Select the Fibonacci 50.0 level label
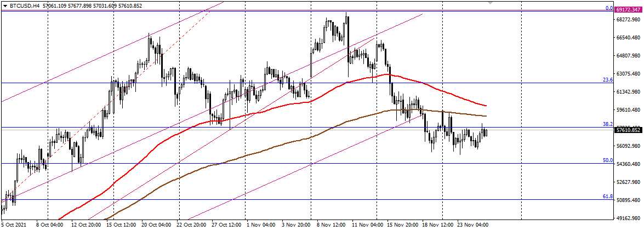Viewport: 644px width, 231px height. click(x=608, y=160)
